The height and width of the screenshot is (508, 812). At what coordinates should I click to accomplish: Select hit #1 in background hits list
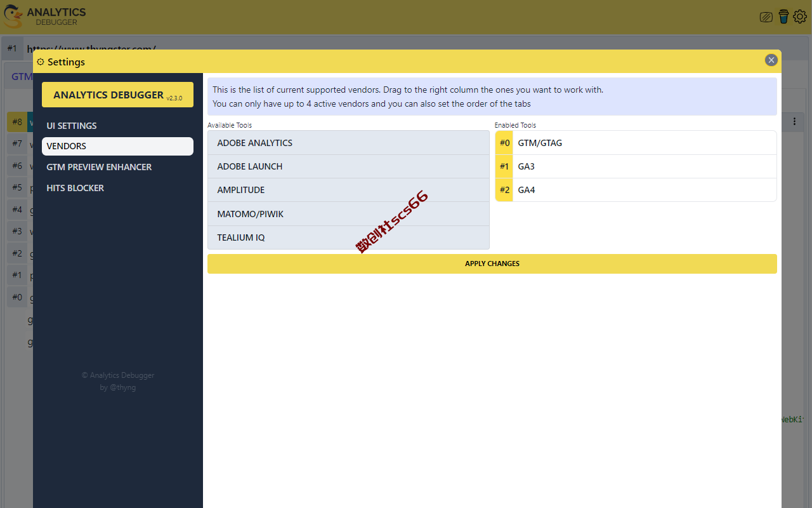(x=17, y=275)
